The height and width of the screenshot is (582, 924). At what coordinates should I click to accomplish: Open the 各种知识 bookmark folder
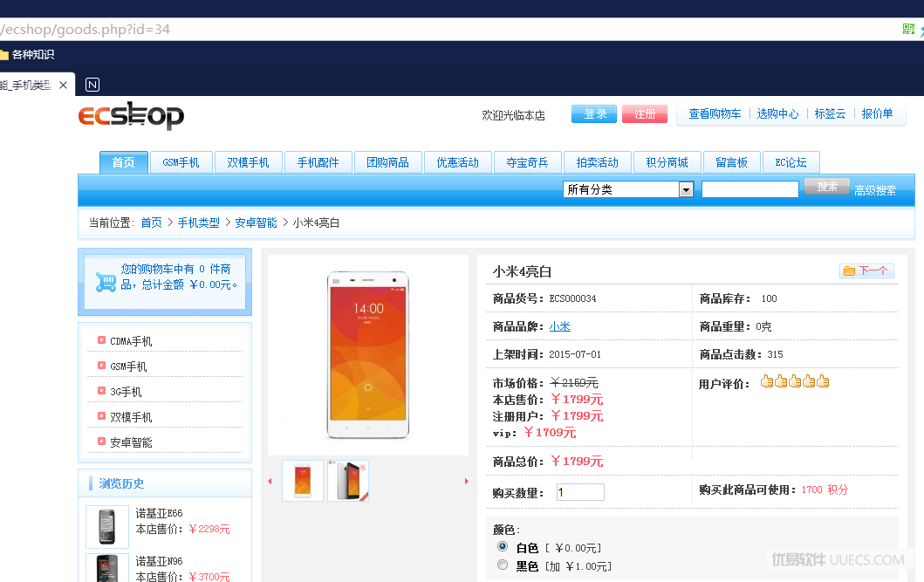point(27,55)
